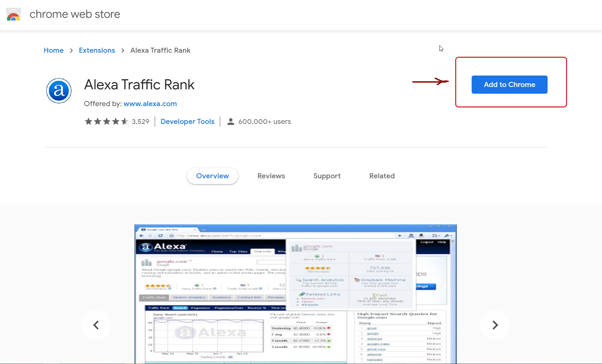Show next screenshot with right arrow
The image size is (602, 364).
[495, 325]
